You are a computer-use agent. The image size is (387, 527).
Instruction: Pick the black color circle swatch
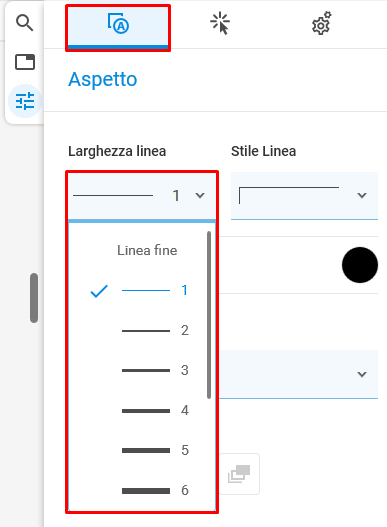pos(360,265)
